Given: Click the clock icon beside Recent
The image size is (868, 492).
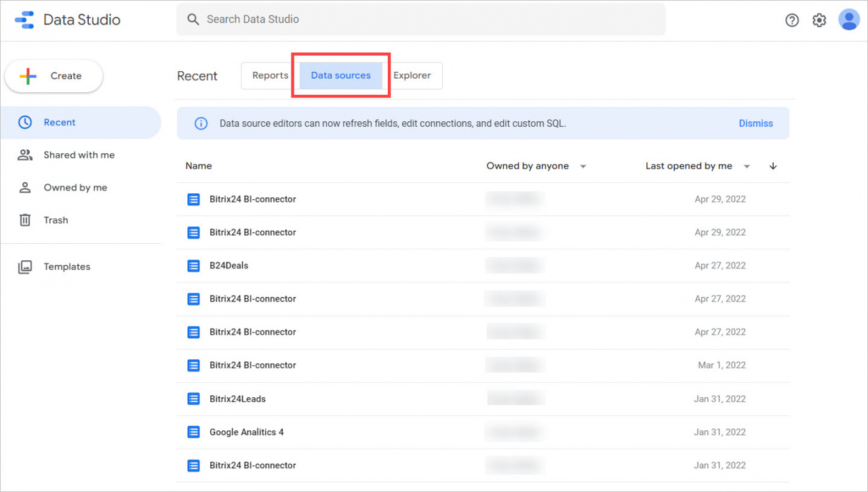Looking at the screenshot, I should coord(25,123).
